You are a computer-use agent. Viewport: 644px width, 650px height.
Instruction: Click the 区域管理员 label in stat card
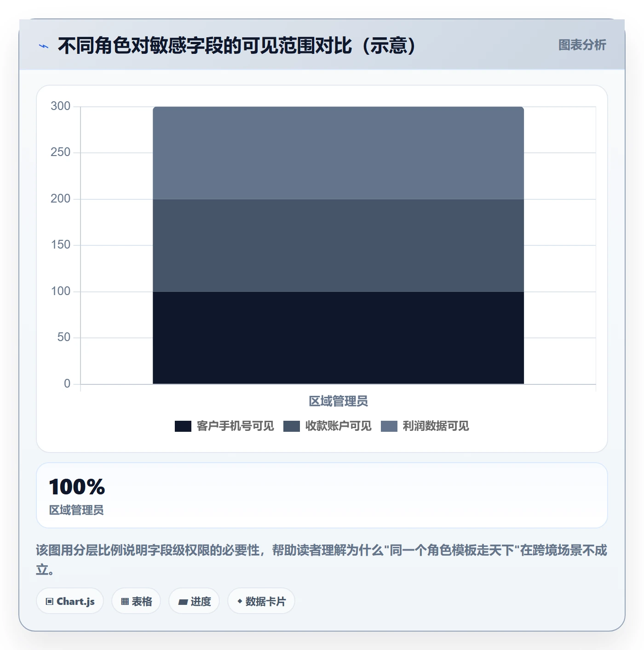pos(76,510)
